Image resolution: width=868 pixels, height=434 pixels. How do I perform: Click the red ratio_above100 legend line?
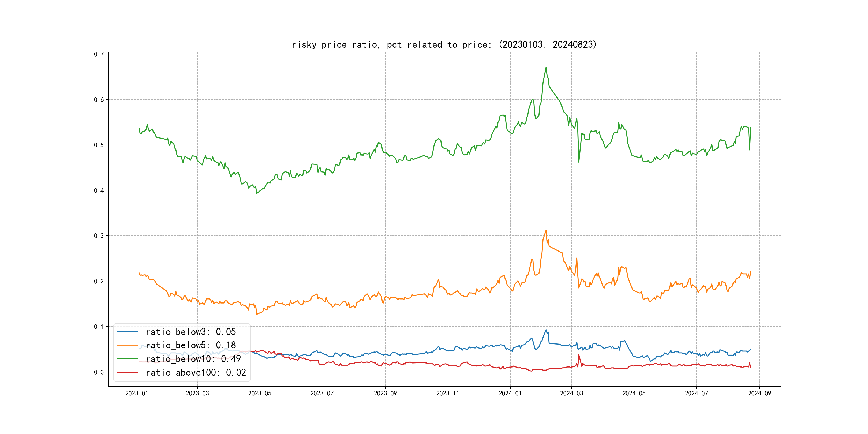127,373
